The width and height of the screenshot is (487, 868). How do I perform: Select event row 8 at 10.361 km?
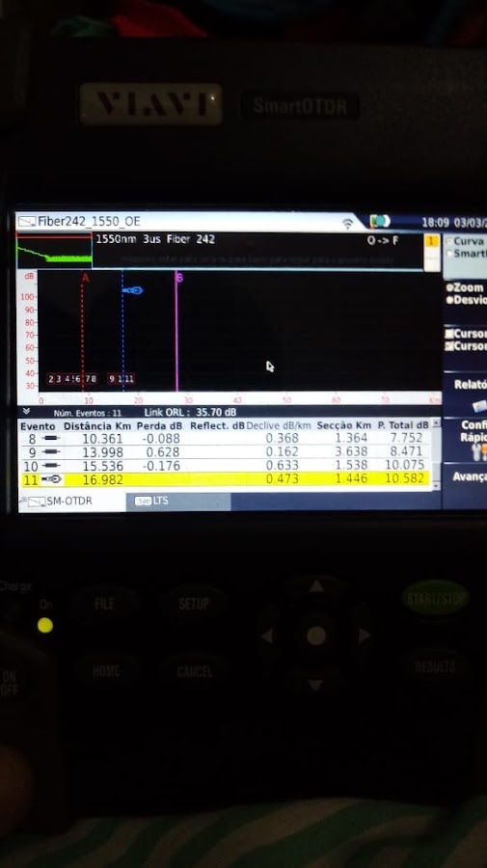(224, 439)
